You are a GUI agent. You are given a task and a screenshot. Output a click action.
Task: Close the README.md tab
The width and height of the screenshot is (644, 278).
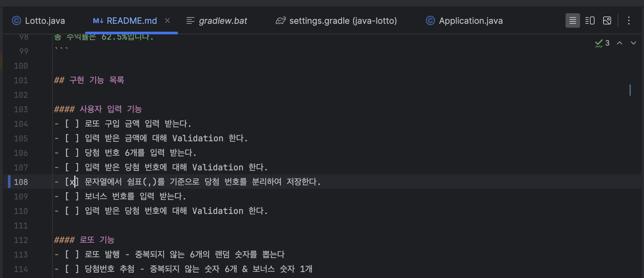[x=167, y=21]
